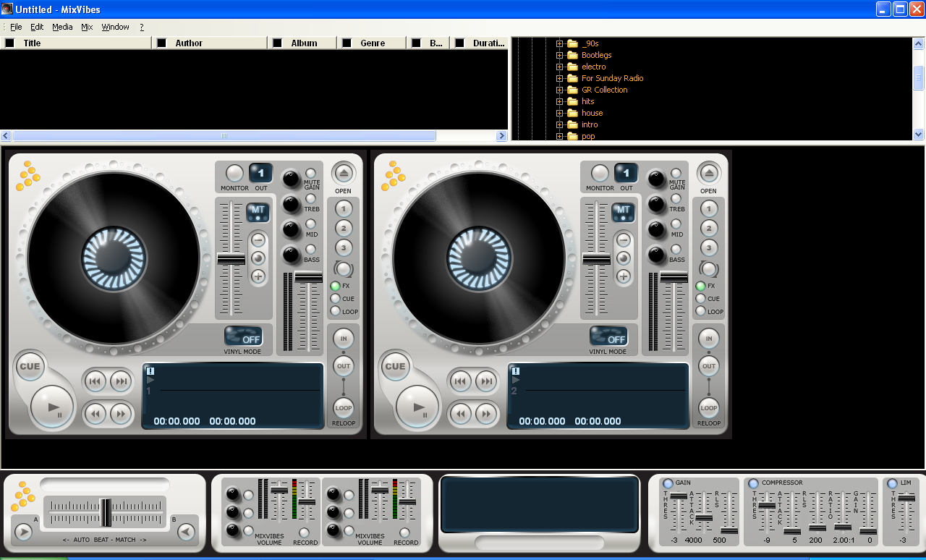Click the treble knob on deck 1
Image resolution: width=926 pixels, height=560 pixels.
pos(292,204)
